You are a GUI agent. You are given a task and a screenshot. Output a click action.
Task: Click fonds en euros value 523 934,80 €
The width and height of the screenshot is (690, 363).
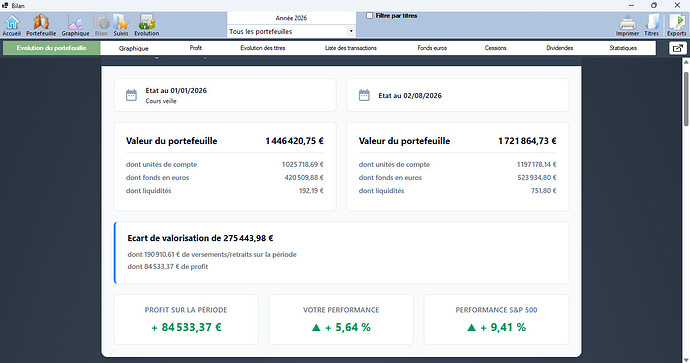[x=537, y=178]
